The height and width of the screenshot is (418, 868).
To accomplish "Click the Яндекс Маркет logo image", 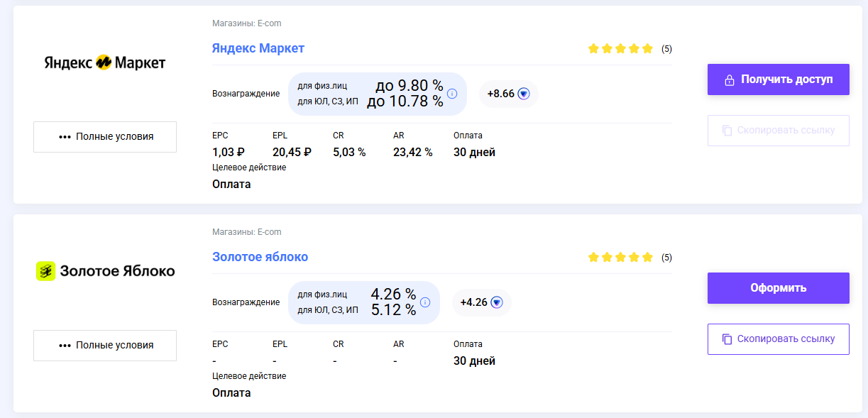I will click(x=105, y=62).
